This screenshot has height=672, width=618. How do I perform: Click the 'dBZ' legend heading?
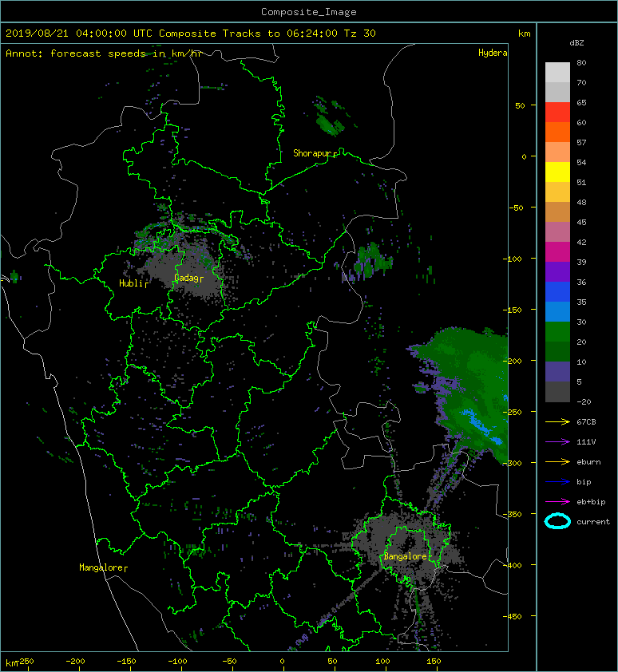pos(576,43)
